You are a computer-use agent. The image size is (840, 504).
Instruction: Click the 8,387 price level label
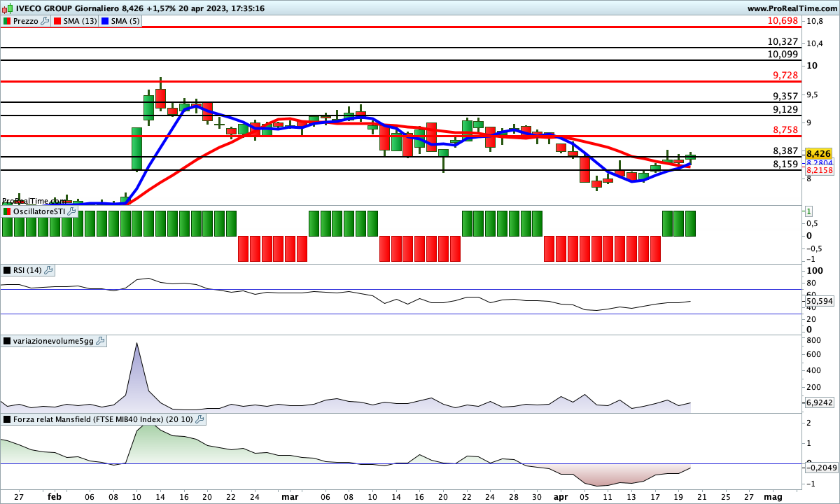point(785,150)
